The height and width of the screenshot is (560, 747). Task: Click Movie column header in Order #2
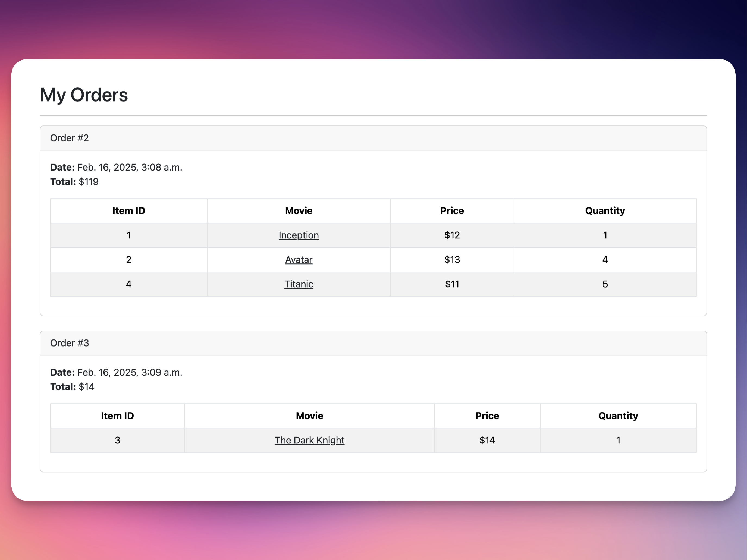click(299, 211)
